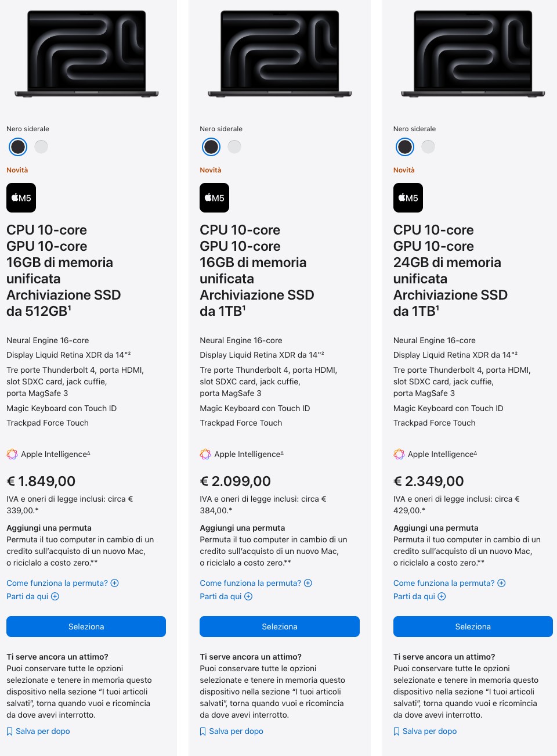The height and width of the screenshot is (756, 557).
Task: Click the bookmark icon on the 24GB model
Action: click(396, 732)
